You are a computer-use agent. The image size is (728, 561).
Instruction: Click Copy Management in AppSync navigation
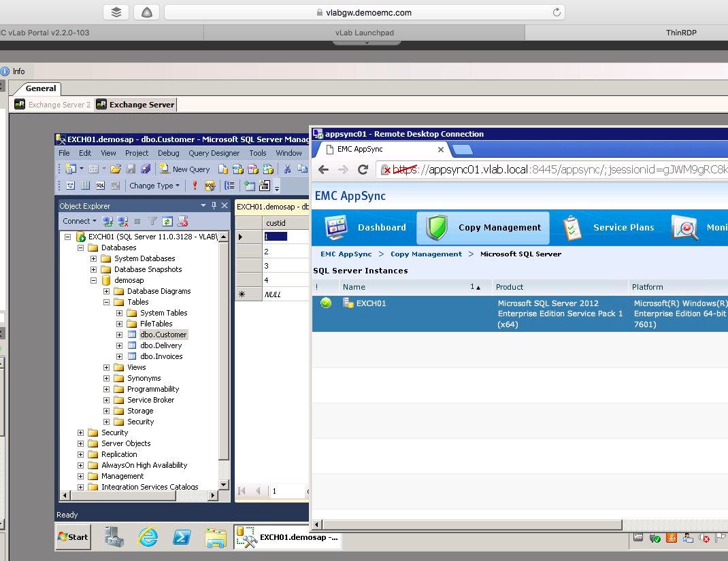point(483,228)
